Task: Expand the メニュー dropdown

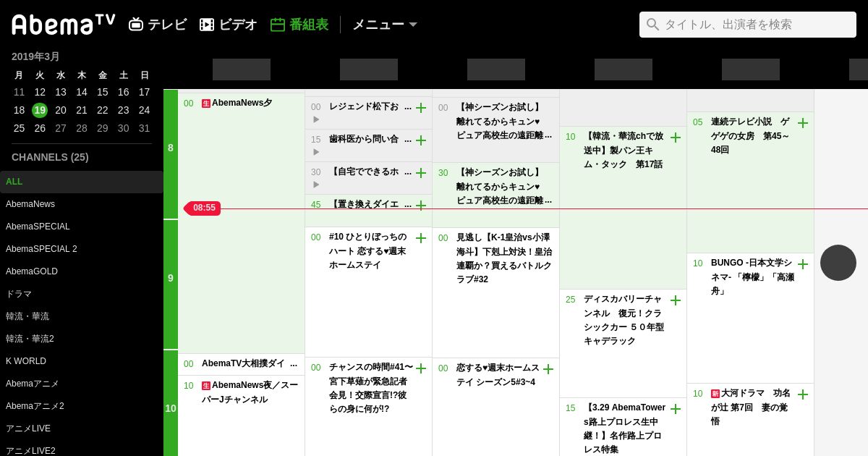Action: click(x=385, y=25)
